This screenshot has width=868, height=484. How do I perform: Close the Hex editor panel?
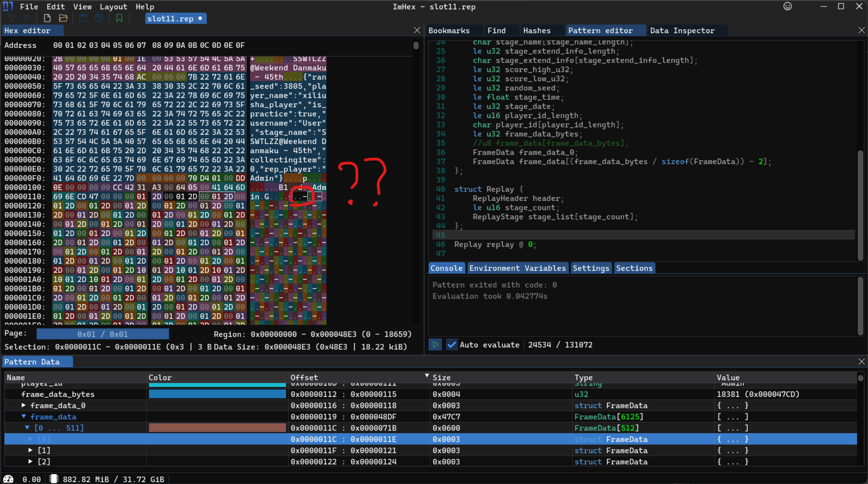[417, 30]
